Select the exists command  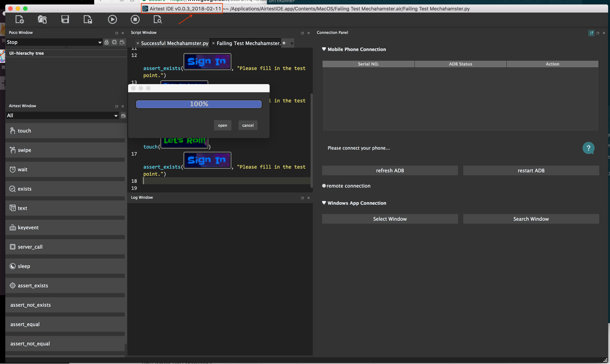click(x=65, y=189)
